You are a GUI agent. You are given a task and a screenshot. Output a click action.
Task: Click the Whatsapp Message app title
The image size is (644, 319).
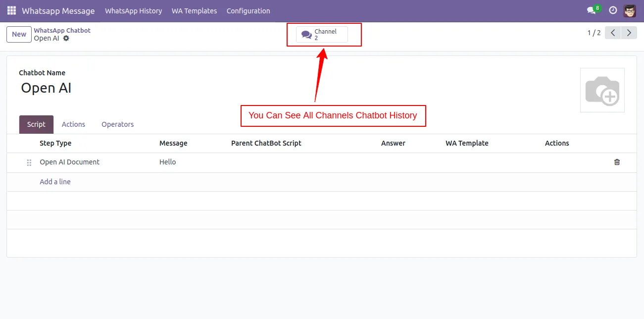click(x=58, y=10)
